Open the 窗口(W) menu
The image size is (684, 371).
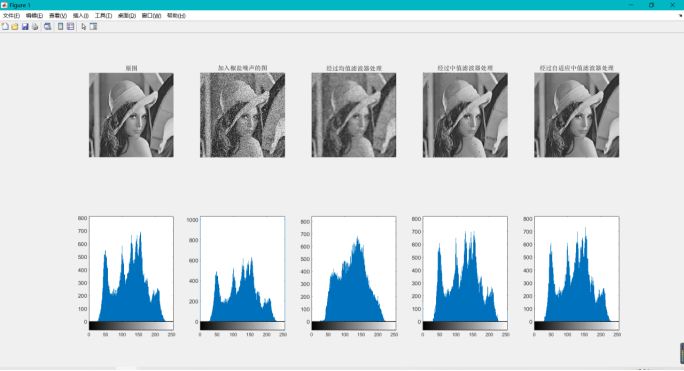(x=151, y=16)
